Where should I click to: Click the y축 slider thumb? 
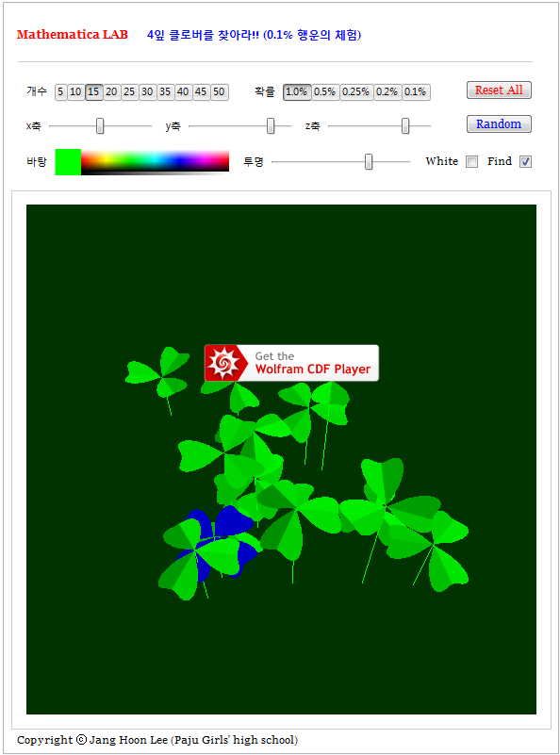[x=271, y=126]
